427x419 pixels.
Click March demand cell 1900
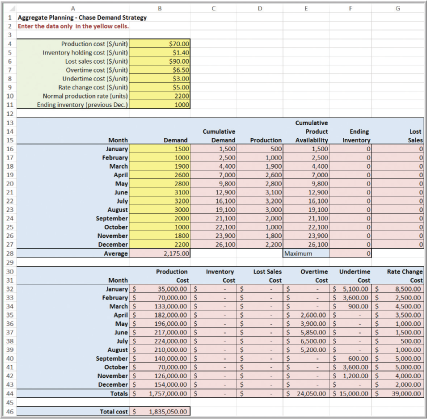pos(160,166)
